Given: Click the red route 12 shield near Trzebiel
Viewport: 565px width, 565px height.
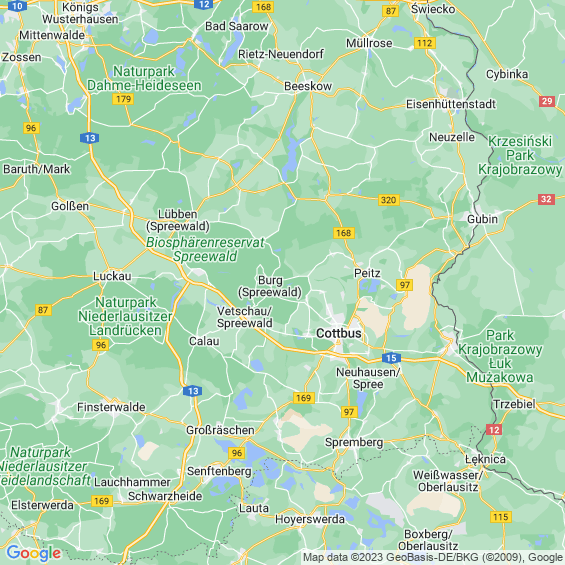Looking at the screenshot, I should 494,430.
